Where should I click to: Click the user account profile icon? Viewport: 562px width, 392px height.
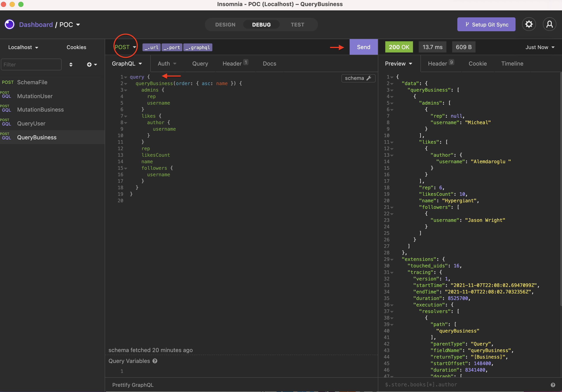click(x=550, y=24)
